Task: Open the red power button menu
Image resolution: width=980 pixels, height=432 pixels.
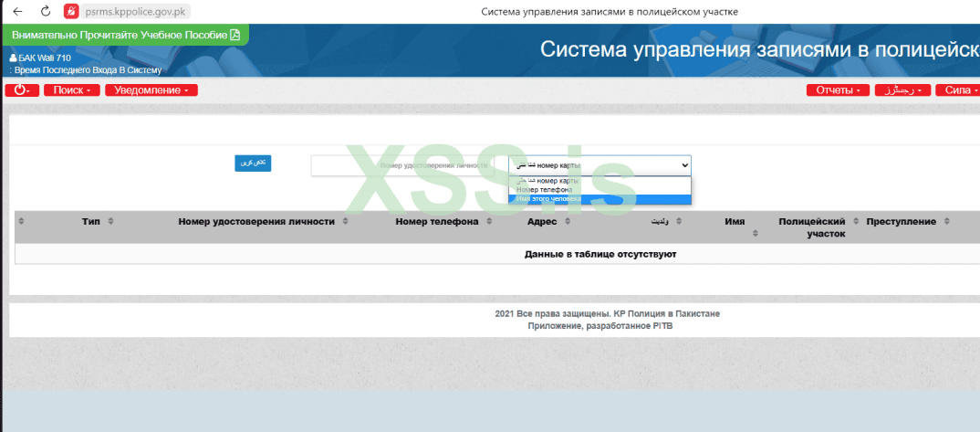Action: tap(22, 90)
